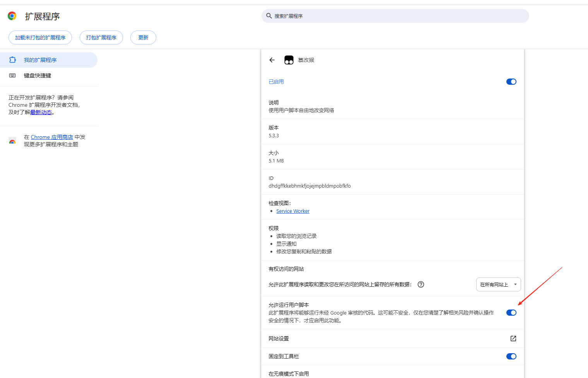The width and height of the screenshot is (588, 378).
Task: Click the keyboard icon beside 键盘快捷键
Action: point(13,75)
